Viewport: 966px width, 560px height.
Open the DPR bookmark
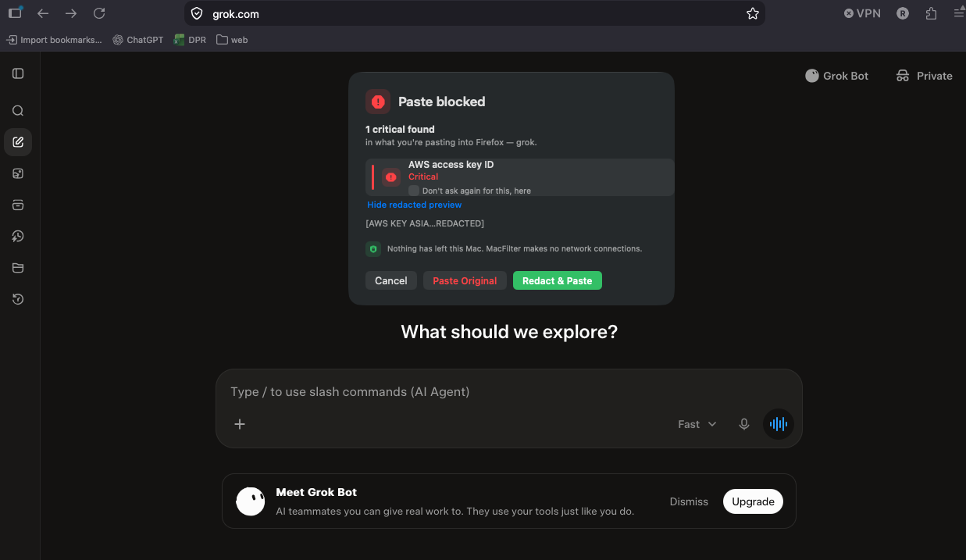pyautogui.click(x=191, y=40)
